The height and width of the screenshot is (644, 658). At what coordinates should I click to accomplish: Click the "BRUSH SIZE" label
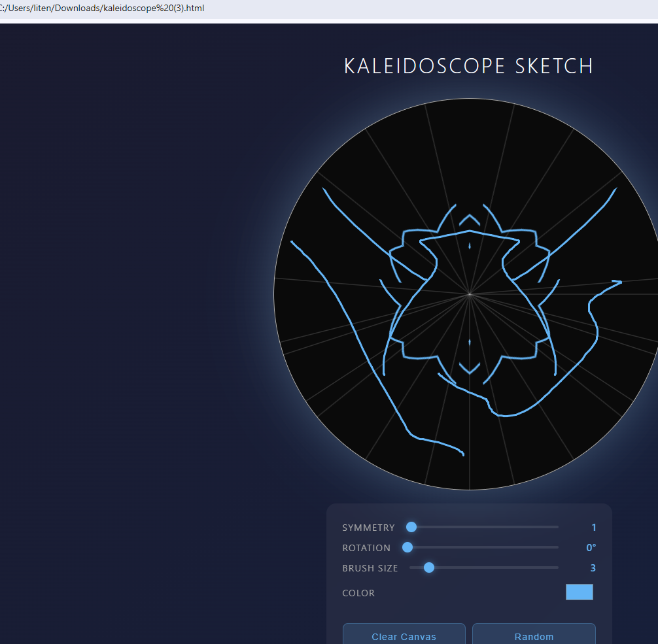[x=370, y=568]
